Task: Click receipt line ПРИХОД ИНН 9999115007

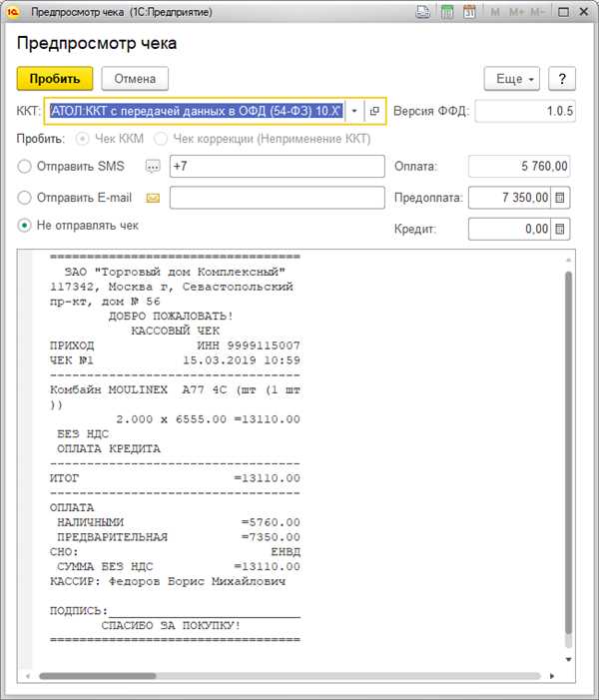Action: (x=175, y=346)
